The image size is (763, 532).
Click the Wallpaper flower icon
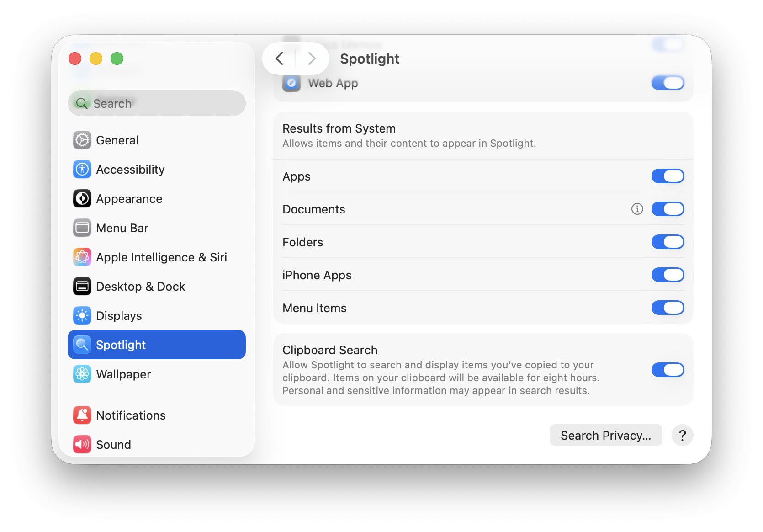(x=82, y=374)
